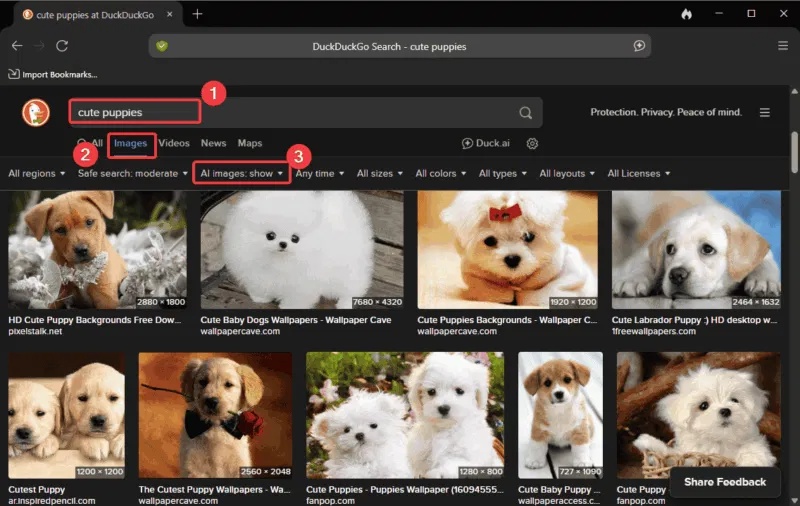This screenshot has height=506, width=800.
Task: Open the browser hamburger menu icon
Action: pos(783,46)
